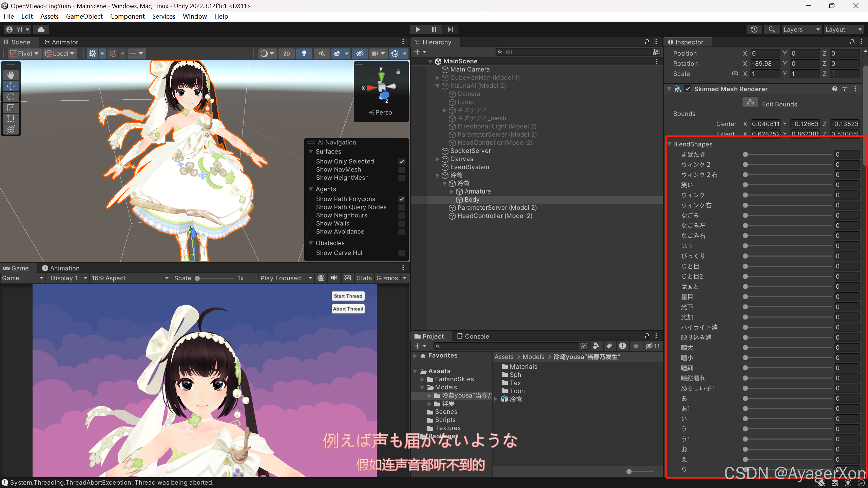This screenshot has width=868, height=488.
Task: Toggle scene audio mute icon
Action: coord(322,54)
